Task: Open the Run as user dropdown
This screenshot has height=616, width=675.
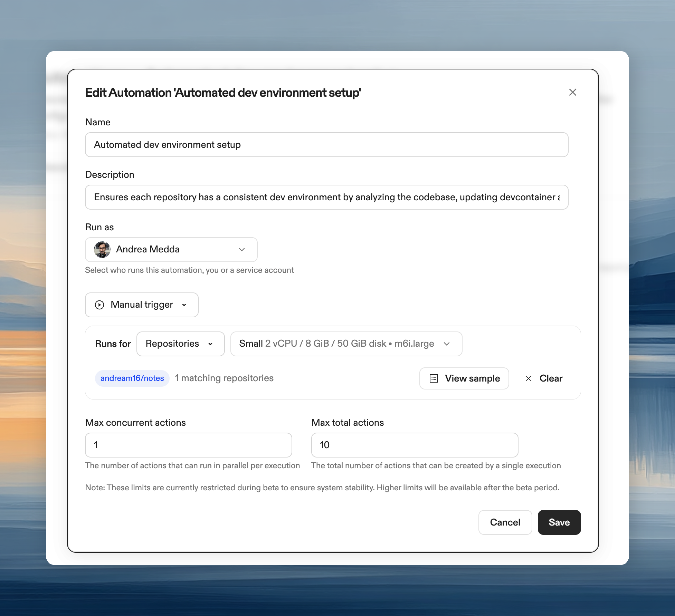Action: [x=171, y=250]
